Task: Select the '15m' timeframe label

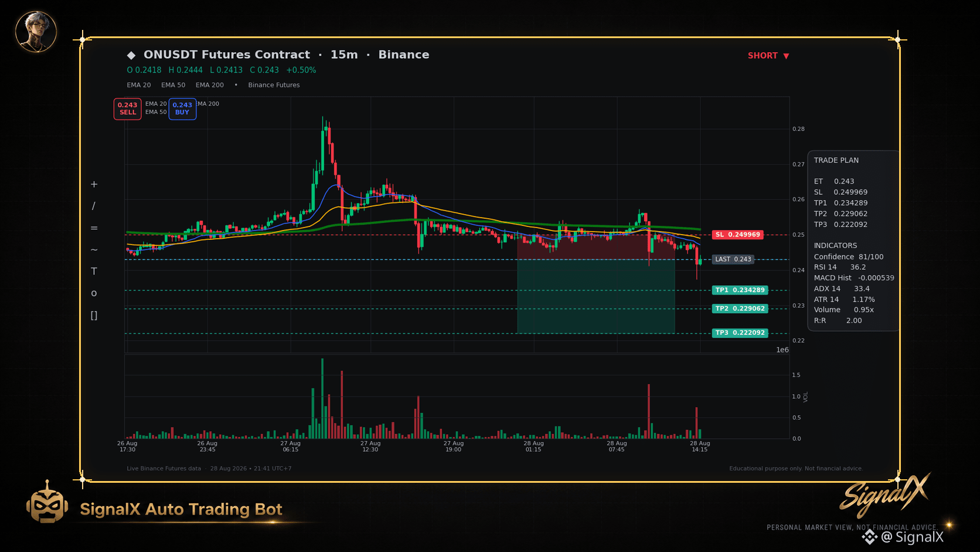Action: click(344, 55)
